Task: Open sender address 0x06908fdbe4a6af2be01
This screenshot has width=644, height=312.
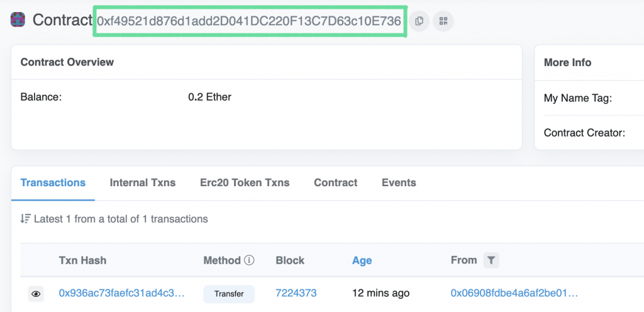Action: [514, 293]
